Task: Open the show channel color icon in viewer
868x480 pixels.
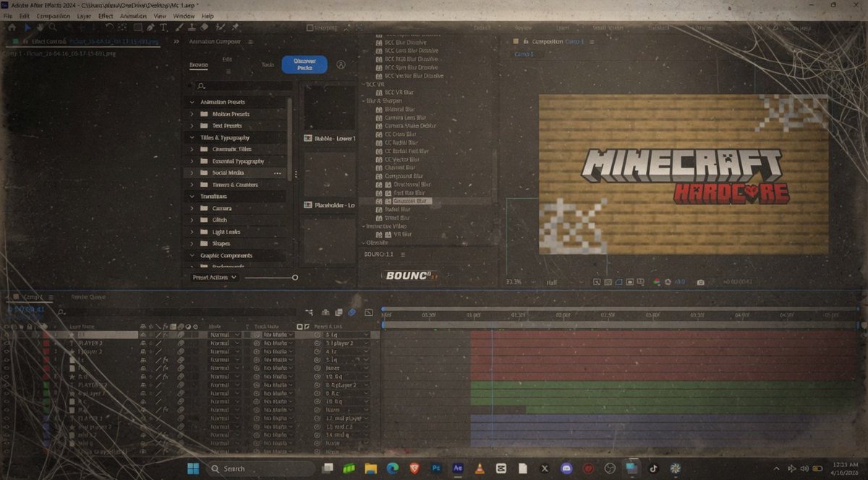Action: coord(657,282)
